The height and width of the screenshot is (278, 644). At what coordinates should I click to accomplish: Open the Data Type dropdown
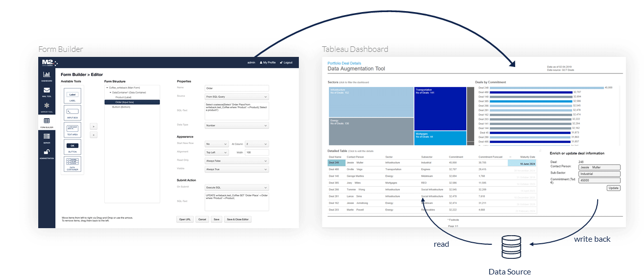[237, 125]
